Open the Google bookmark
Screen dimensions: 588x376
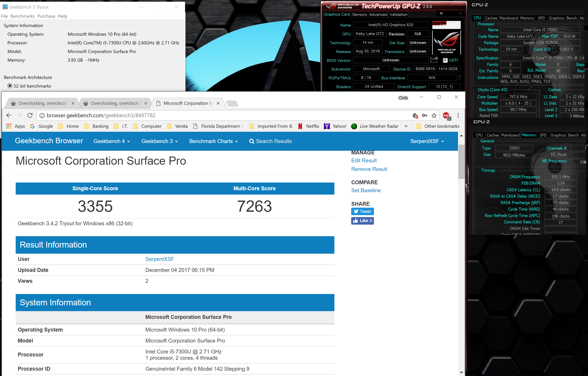point(41,126)
